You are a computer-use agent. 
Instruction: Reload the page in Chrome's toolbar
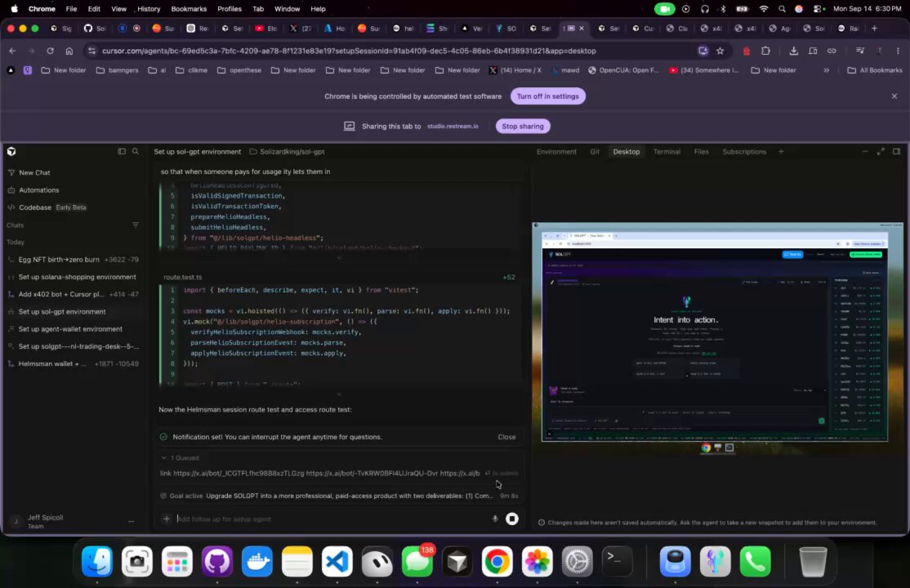coord(51,51)
